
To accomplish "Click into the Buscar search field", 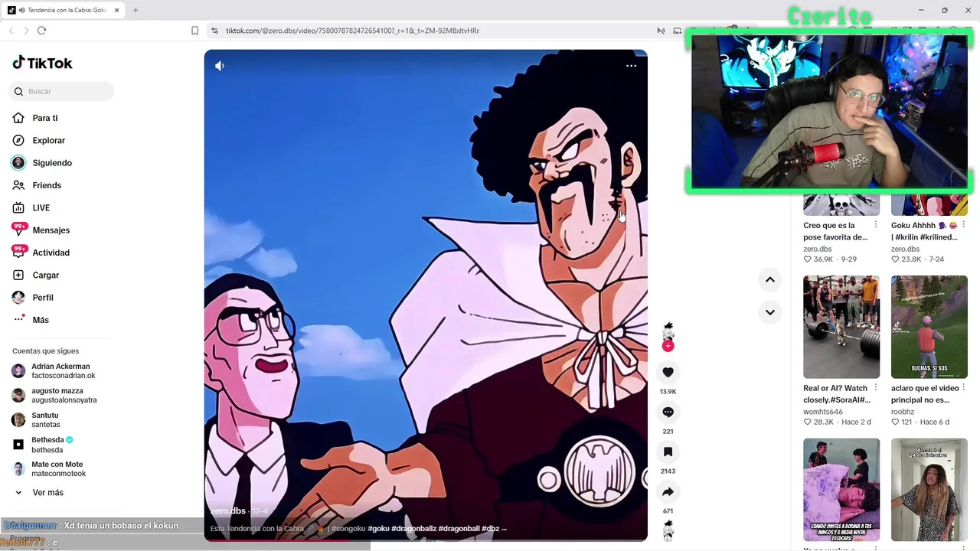I will (62, 91).
